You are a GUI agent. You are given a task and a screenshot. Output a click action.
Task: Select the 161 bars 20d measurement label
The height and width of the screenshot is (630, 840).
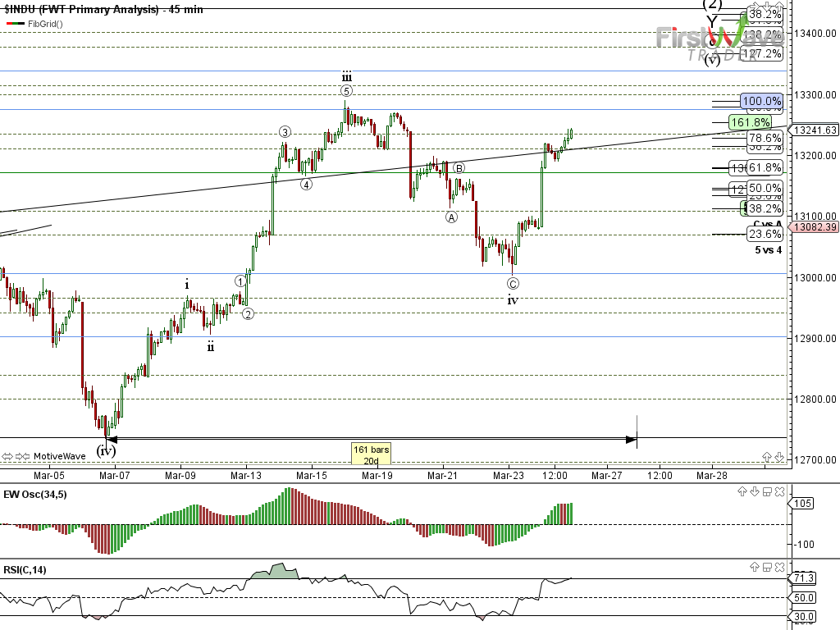(x=372, y=454)
